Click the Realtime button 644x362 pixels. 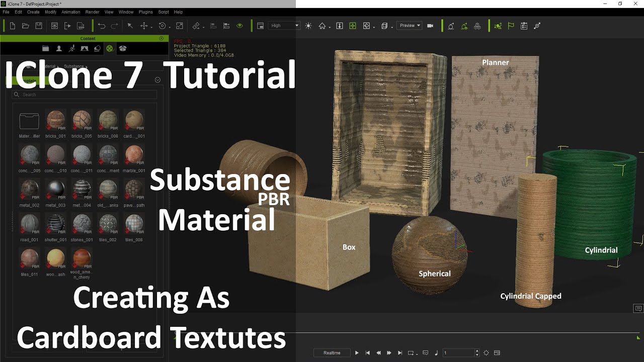332,353
